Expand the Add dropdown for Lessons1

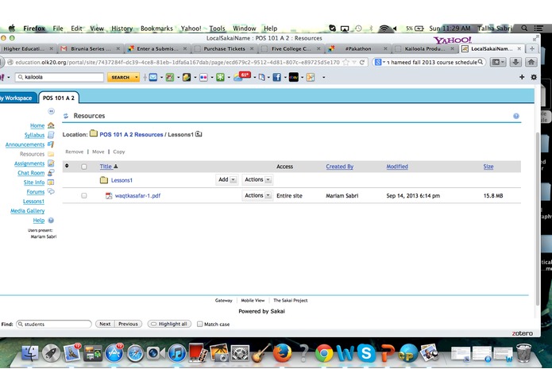[226, 179]
